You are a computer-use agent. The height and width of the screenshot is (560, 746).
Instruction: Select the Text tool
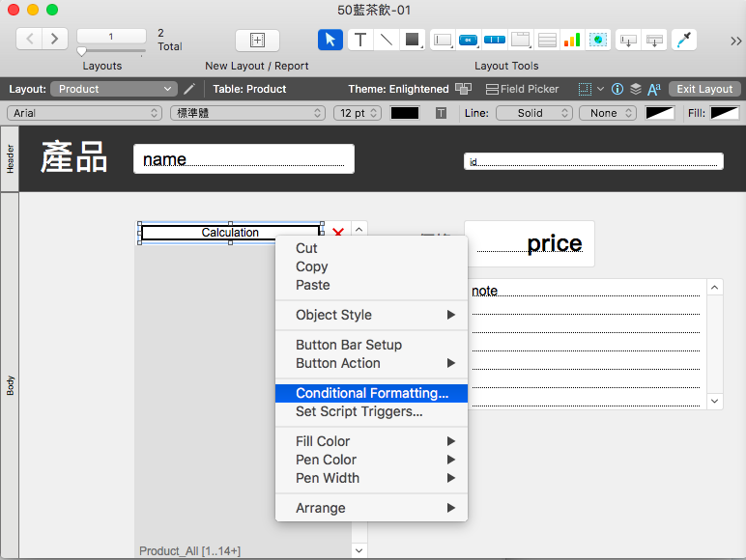click(x=360, y=40)
